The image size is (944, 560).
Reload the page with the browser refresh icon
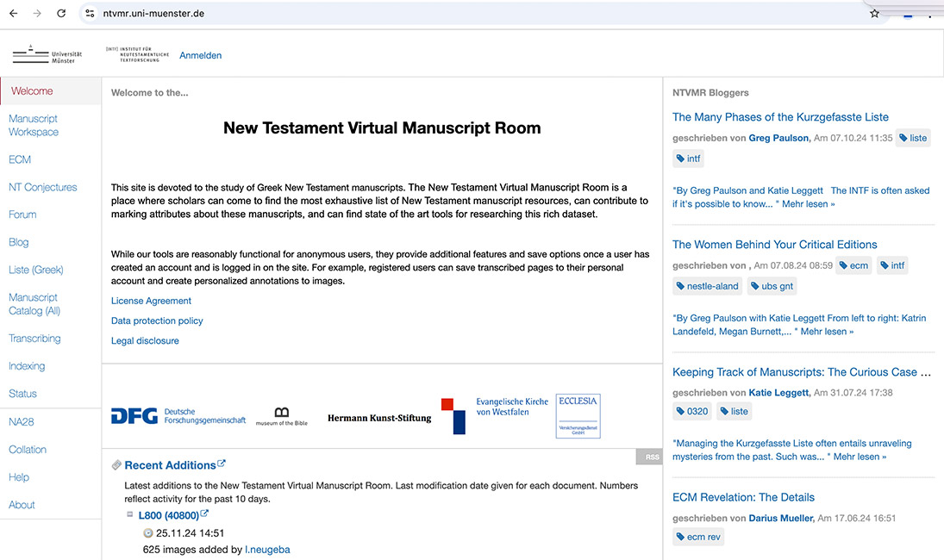[60, 14]
